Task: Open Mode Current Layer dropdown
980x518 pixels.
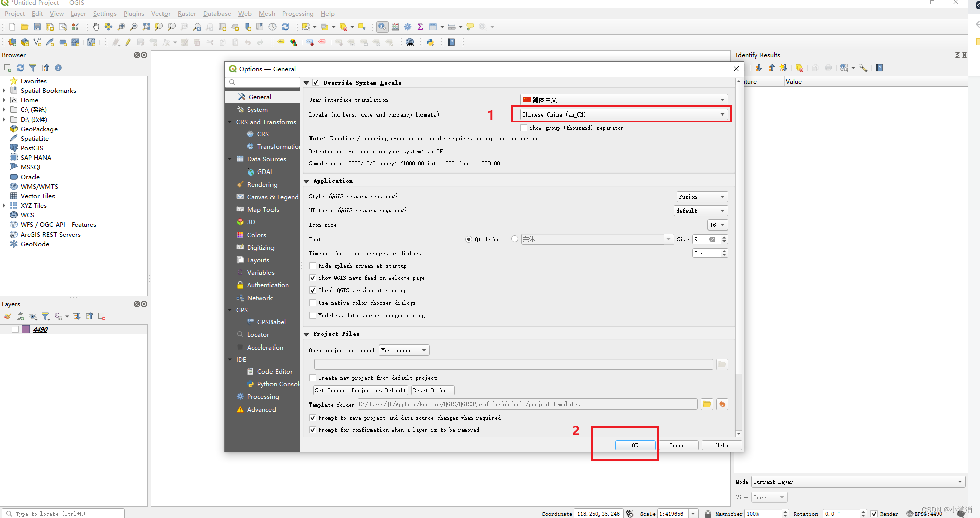Action: coord(858,482)
